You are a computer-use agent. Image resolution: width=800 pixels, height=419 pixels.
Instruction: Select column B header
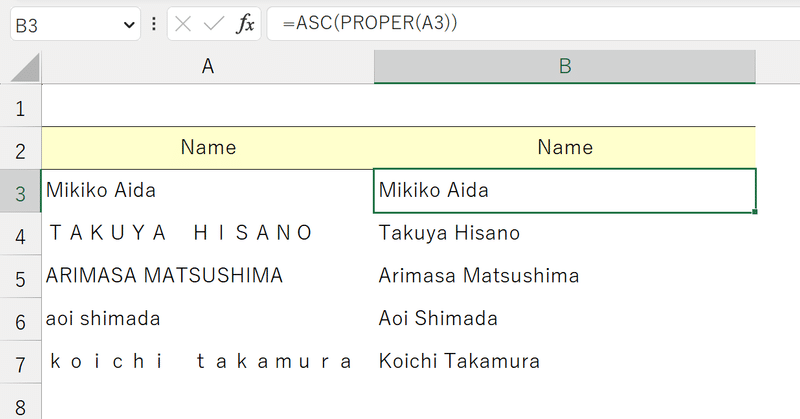point(565,66)
